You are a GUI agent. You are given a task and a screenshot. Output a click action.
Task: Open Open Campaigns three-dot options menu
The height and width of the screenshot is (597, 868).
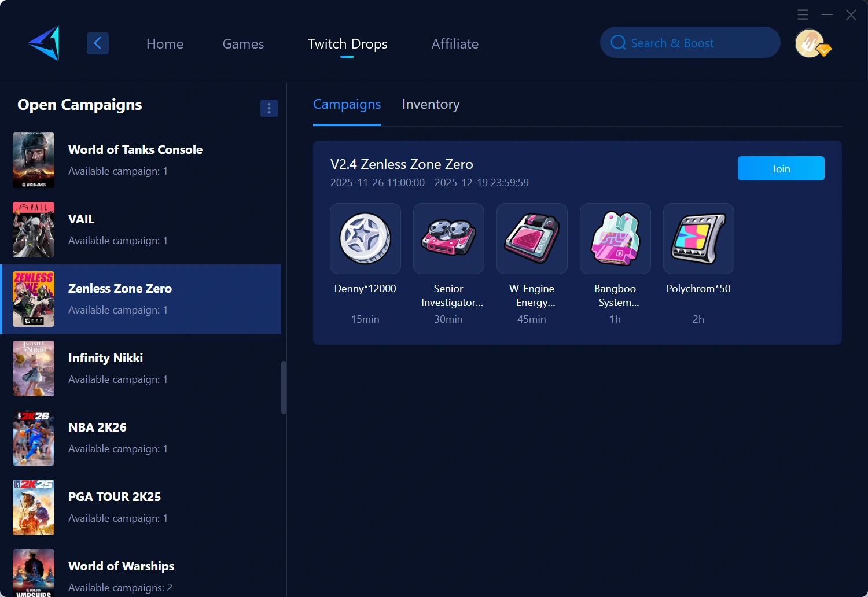point(269,108)
